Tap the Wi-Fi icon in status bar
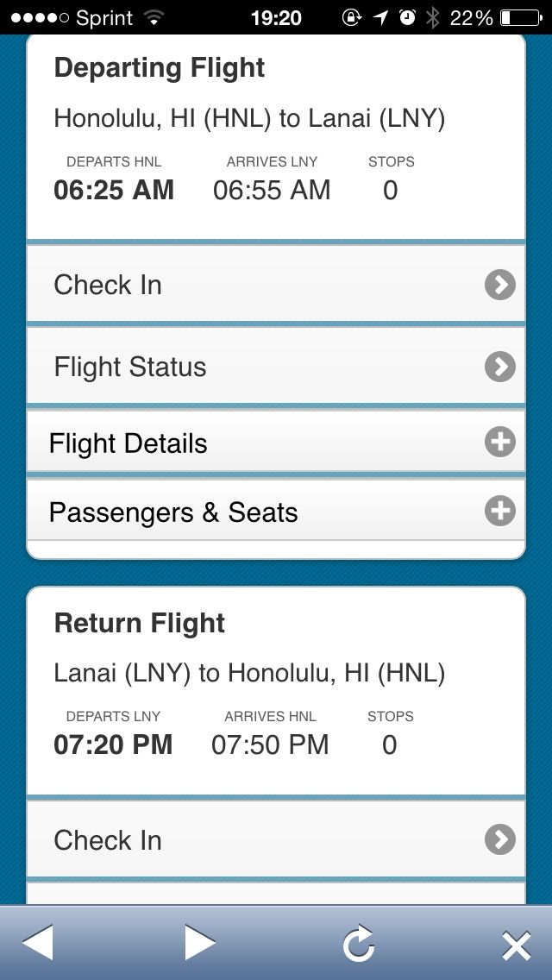 pos(154,17)
